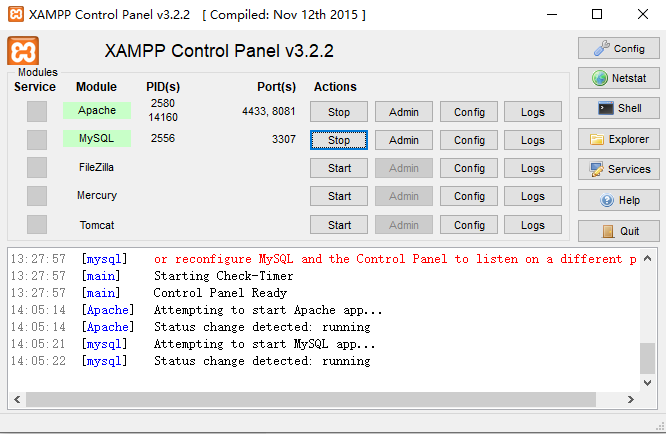
Task: Toggle MySQL service checkbox
Action: pyautogui.click(x=37, y=139)
